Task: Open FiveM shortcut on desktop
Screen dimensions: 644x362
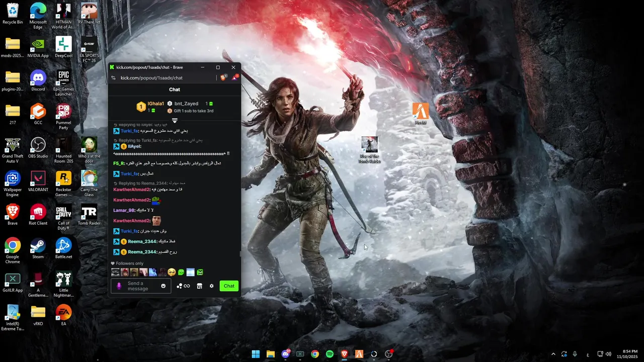Action: point(421,114)
